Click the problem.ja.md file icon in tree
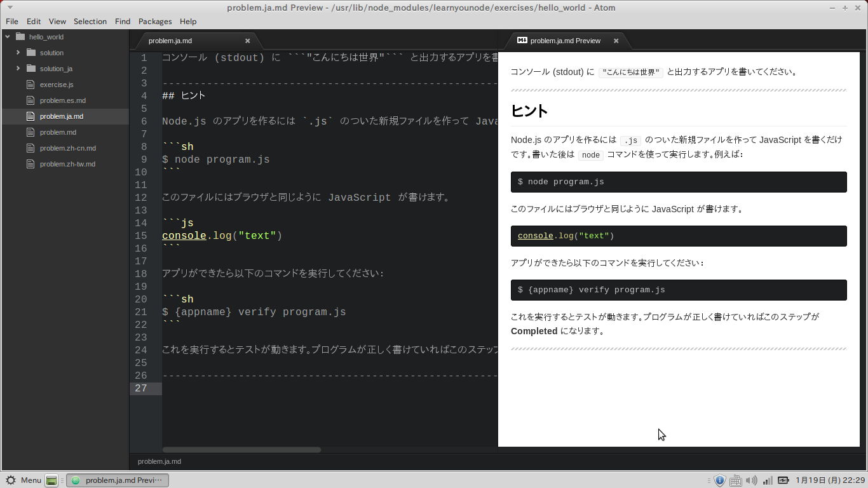 (x=30, y=116)
